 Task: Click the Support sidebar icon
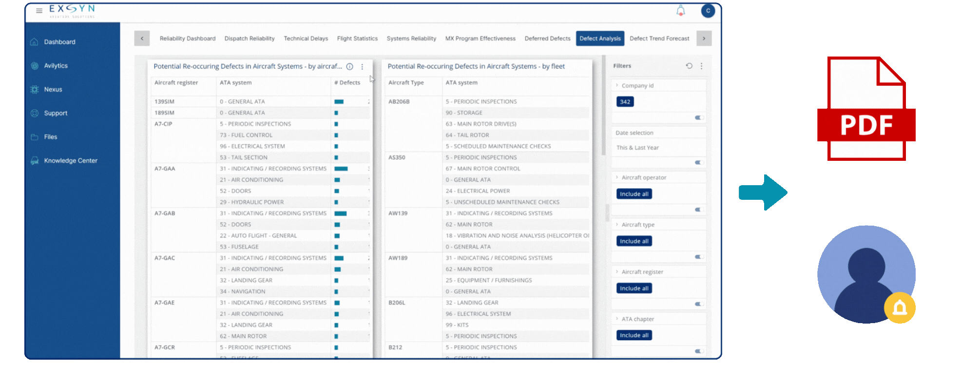pyautogui.click(x=34, y=113)
